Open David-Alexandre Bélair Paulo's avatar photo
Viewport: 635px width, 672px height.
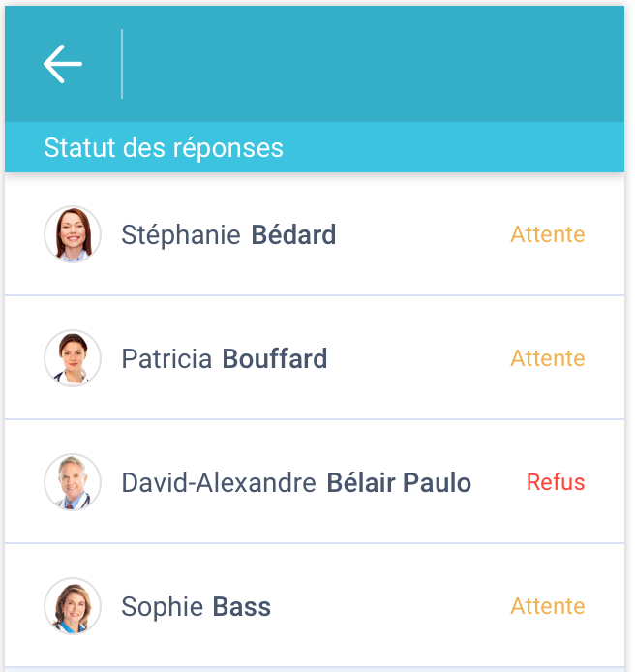[73, 482]
